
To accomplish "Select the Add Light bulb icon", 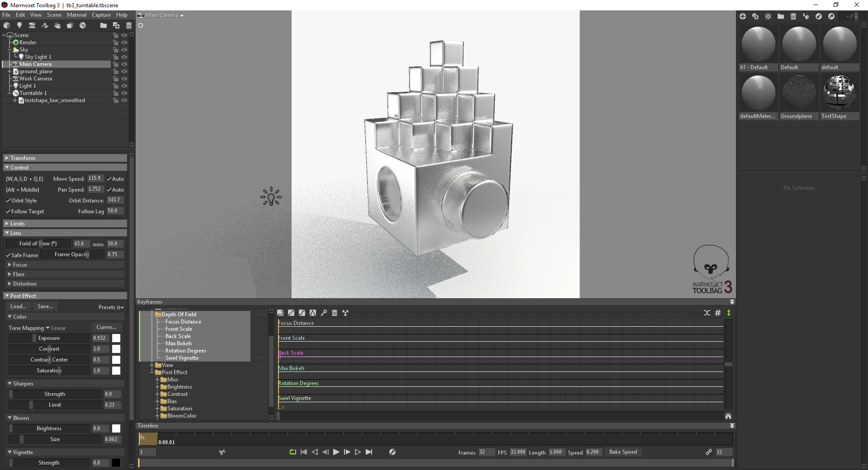I will coord(19,26).
